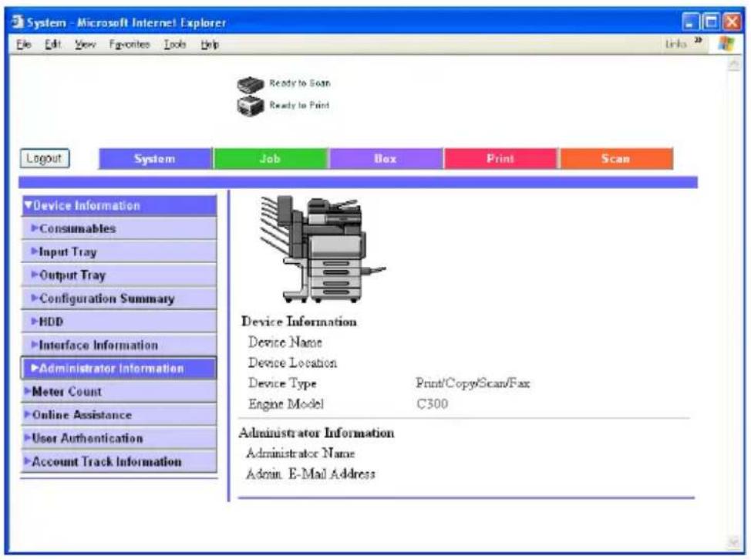
Task: Click the Windows flag logo in the toolbar
Action: (726, 44)
